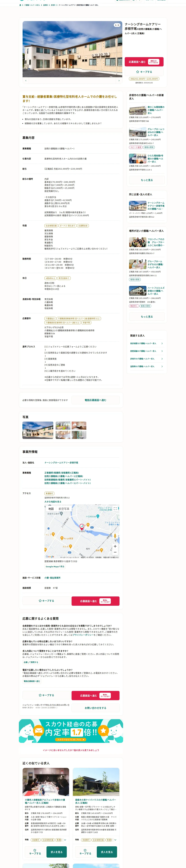Screen dimensions: 186x868
Task: Click 応募画面へ進む beside the 施設規模 section
Action: coord(95,601)
